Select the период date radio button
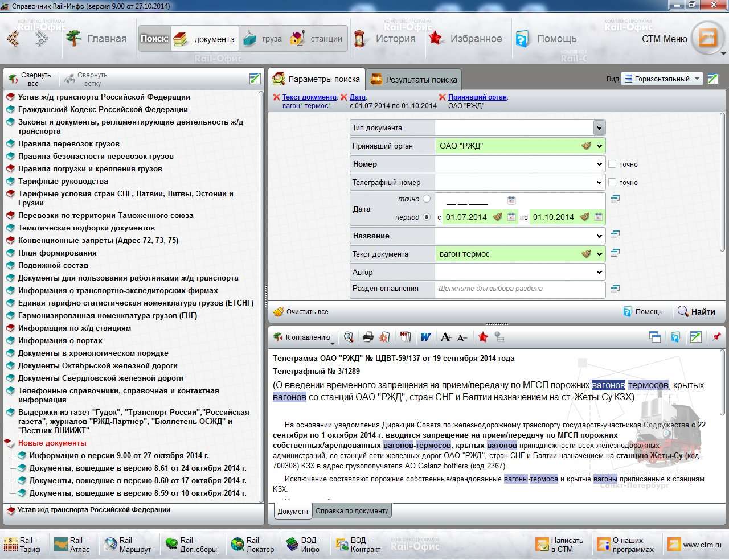729x560 pixels. (x=427, y=217)
